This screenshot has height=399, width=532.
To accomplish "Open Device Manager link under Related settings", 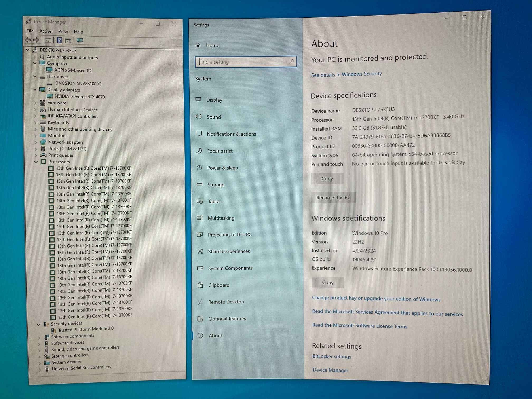I will tap(330, 370).
